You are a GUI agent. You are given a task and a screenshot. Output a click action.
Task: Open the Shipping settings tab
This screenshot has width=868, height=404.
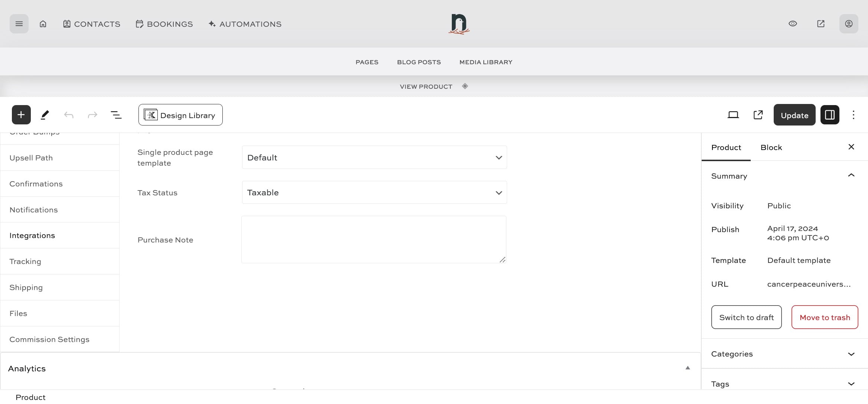click(x=26, y=287)
